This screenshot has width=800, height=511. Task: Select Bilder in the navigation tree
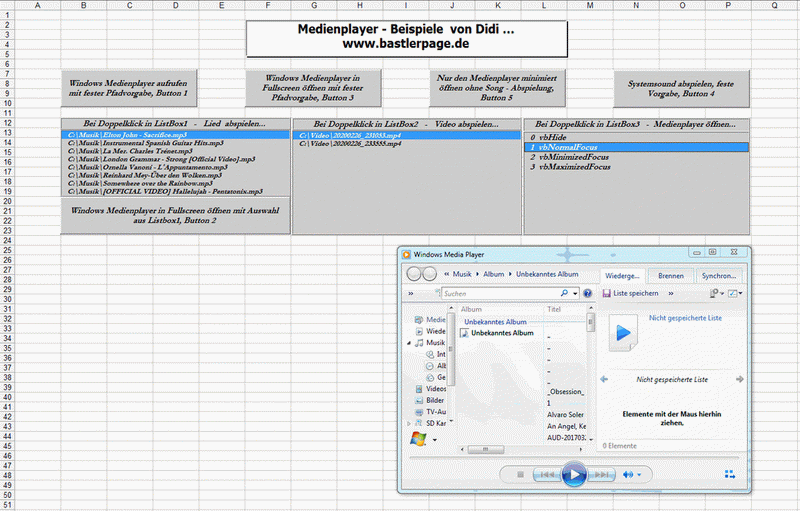429,400
